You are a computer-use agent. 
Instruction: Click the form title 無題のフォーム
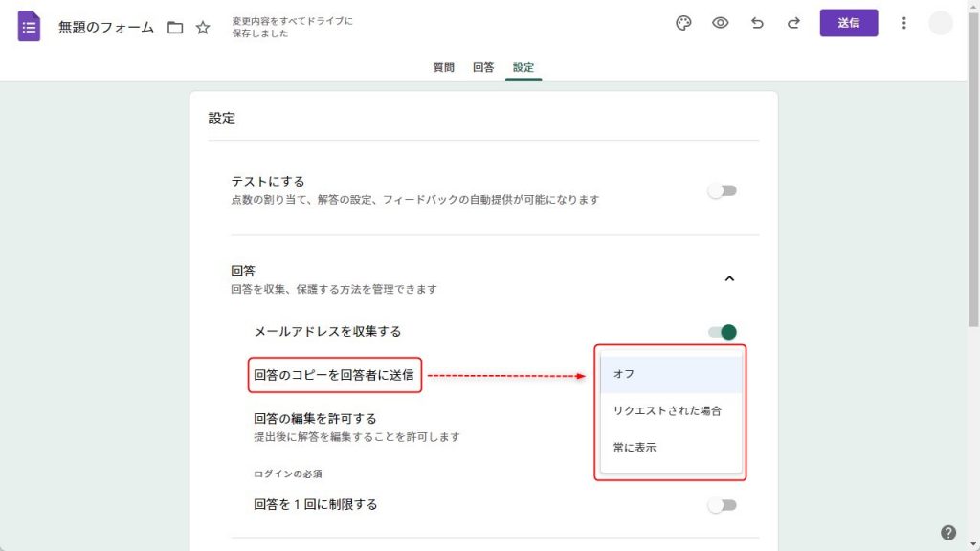pos(105,28)
